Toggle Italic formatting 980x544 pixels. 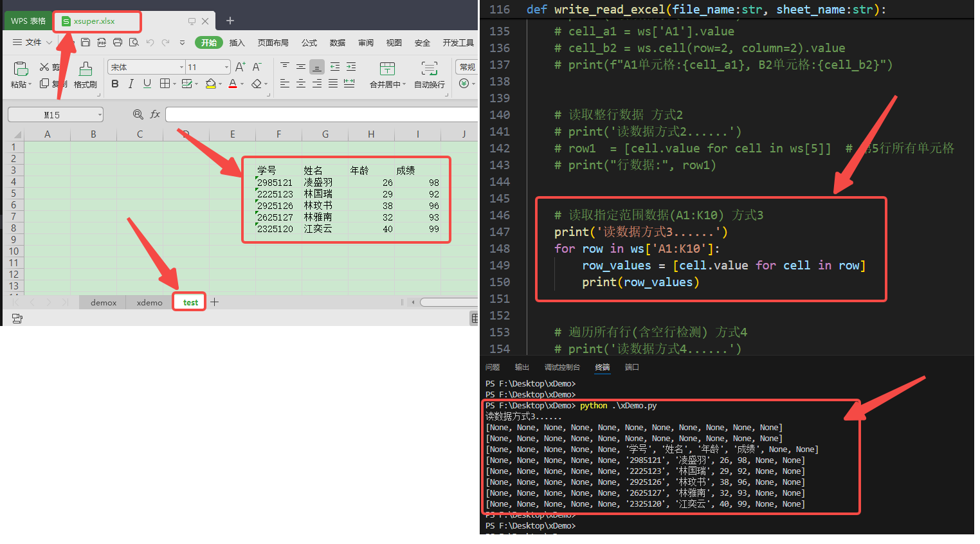(x=131, y=84)
